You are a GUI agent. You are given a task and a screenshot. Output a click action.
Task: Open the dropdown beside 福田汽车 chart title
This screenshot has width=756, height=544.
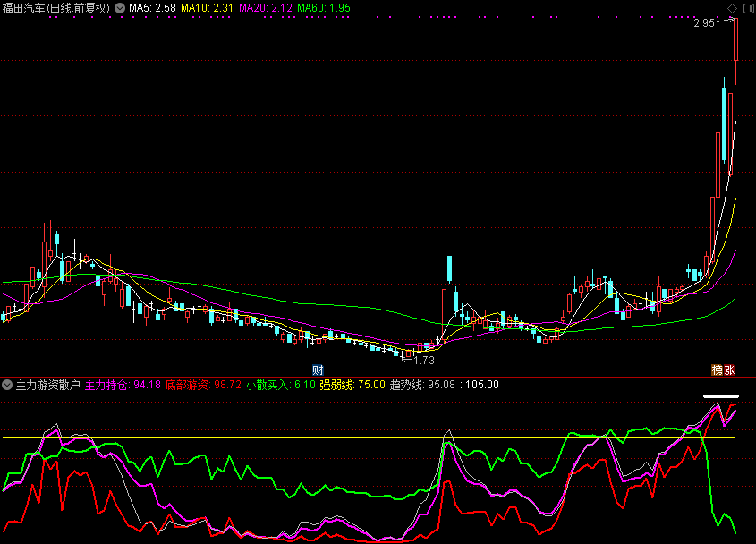[121, 8]
